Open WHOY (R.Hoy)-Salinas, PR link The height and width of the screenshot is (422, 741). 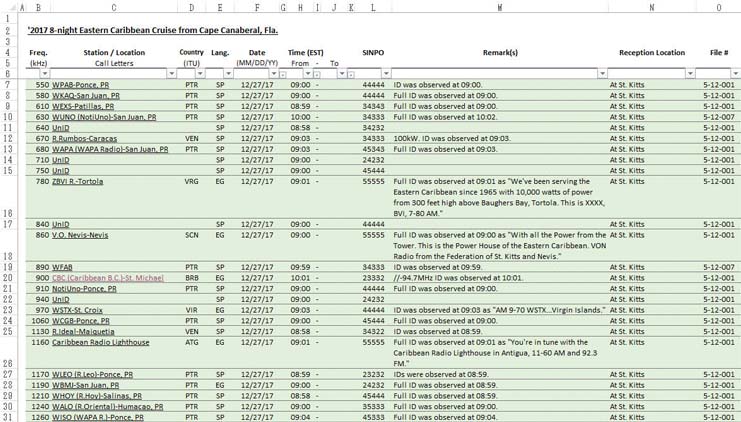(97, 396)
